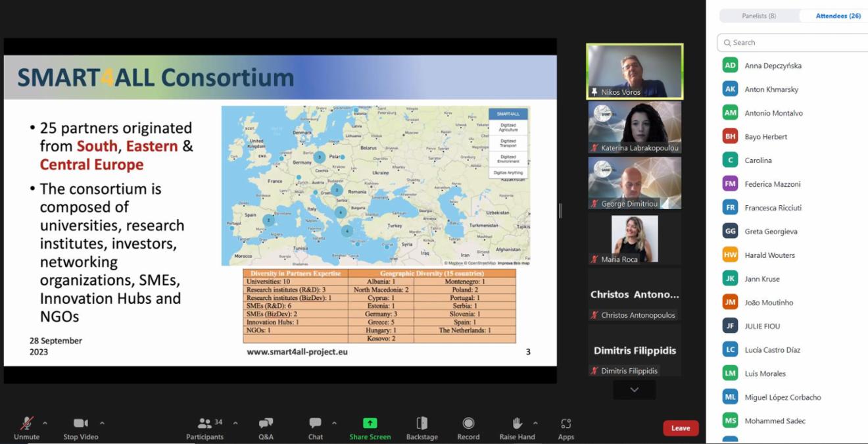Screen dimensions: 868x444
Task: Click Digitized Environment on the slide map
Action: click(508, 159)
